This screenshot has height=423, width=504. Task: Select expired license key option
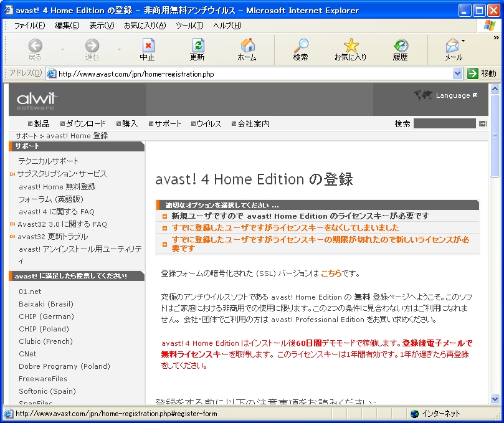(320, 244)
